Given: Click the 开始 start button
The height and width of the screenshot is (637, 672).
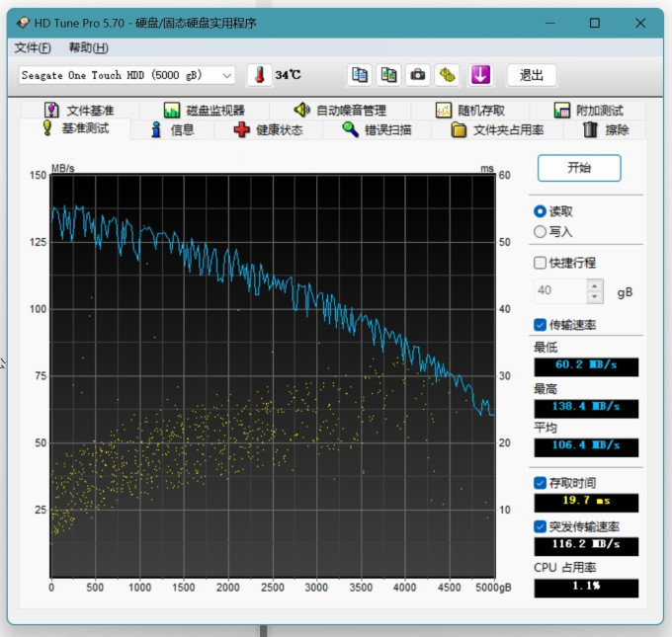Looking at the screenshot, I should [579, 168].
